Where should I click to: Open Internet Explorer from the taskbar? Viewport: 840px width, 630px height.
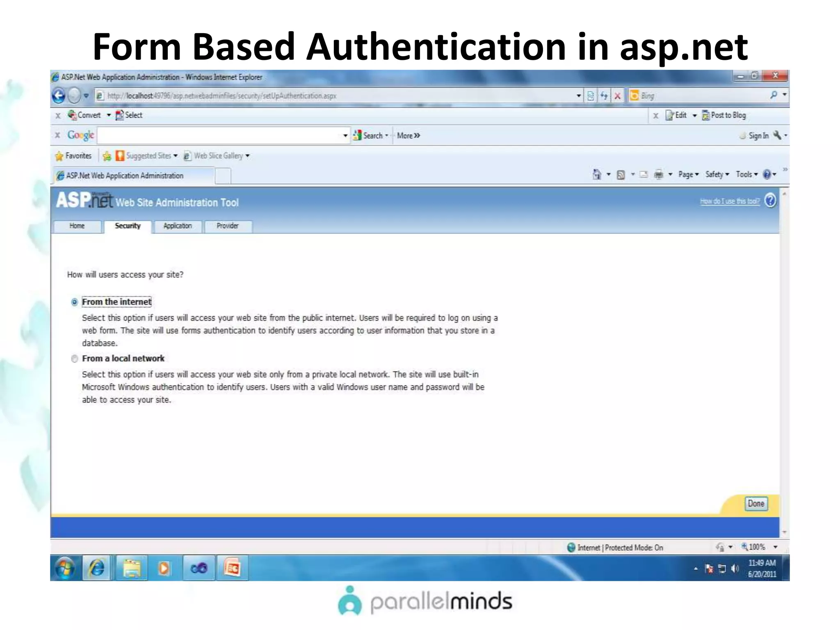(x=97, y=568)
